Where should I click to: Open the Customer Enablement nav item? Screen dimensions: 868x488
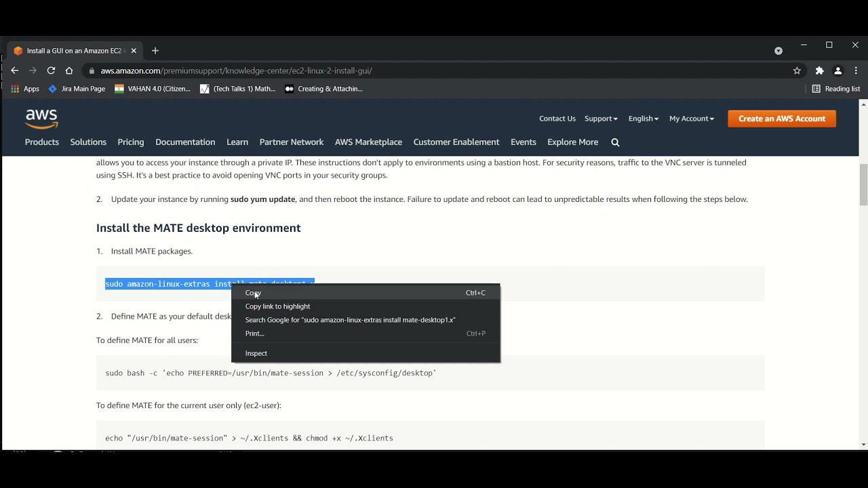pyautogui.click(x=456, y=142)
